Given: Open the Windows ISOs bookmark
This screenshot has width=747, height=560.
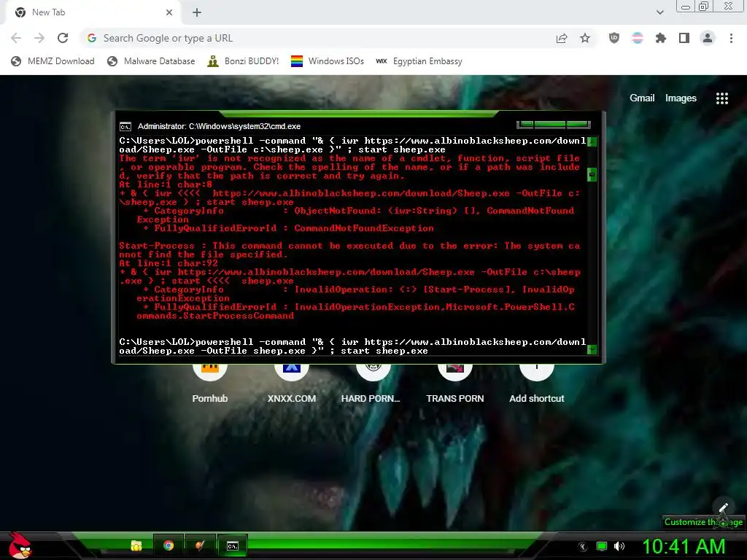Looking at the screenshot, I should point(328,61).
